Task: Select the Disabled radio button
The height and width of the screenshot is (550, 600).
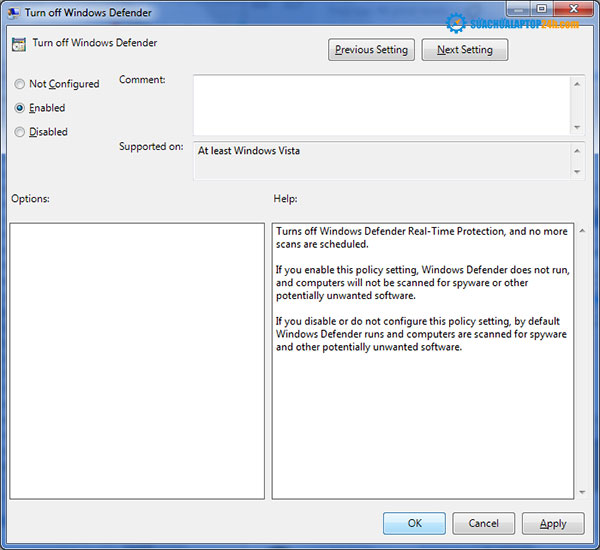Action: pos(20,132)
